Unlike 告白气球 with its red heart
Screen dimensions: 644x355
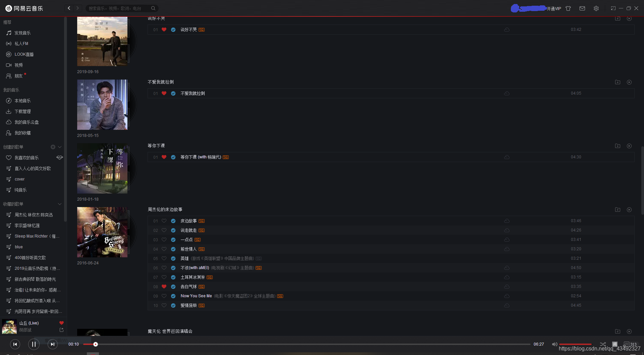[x=164, y=287]
